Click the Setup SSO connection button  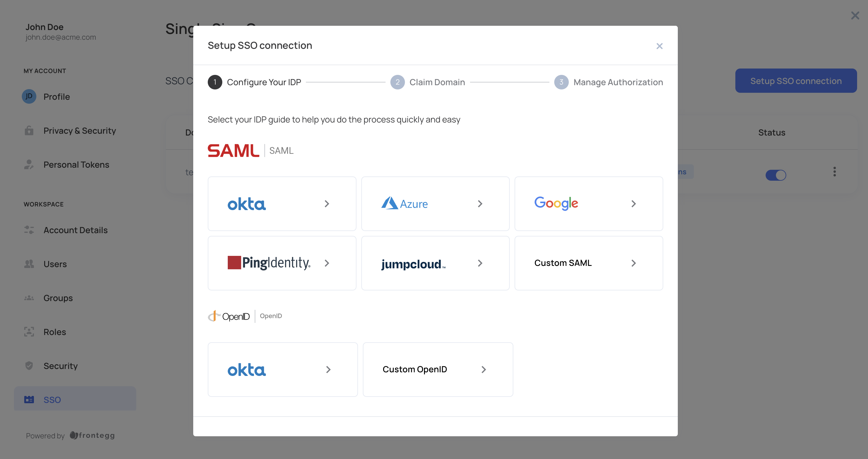(x=796, y=81)
